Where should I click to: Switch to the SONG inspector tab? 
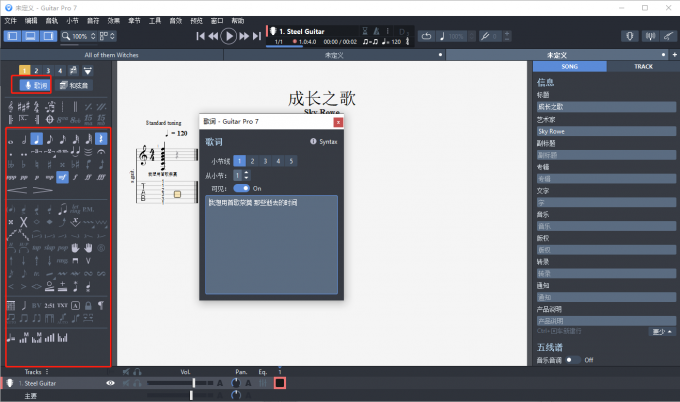coord(569,66)
